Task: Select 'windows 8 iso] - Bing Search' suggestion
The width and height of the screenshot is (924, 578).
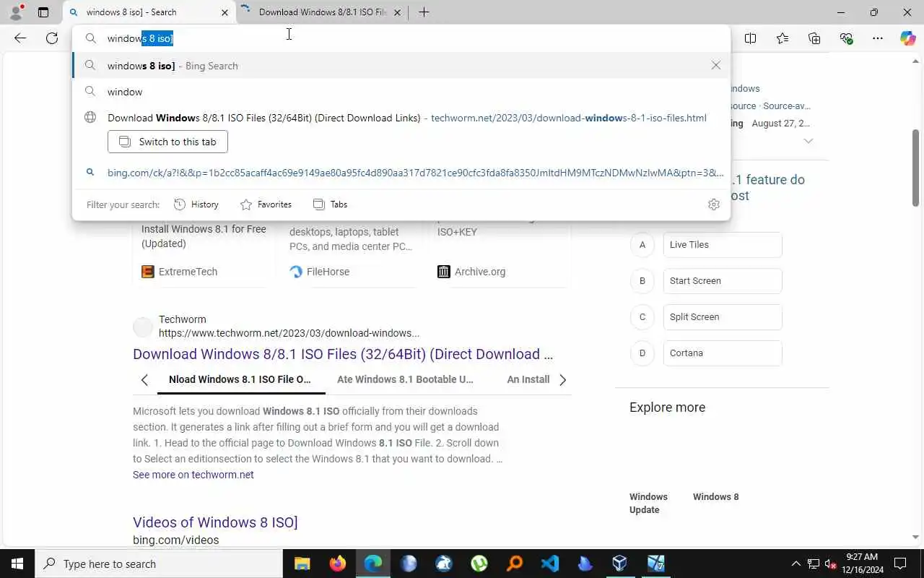Action: (x=401, y=66)
